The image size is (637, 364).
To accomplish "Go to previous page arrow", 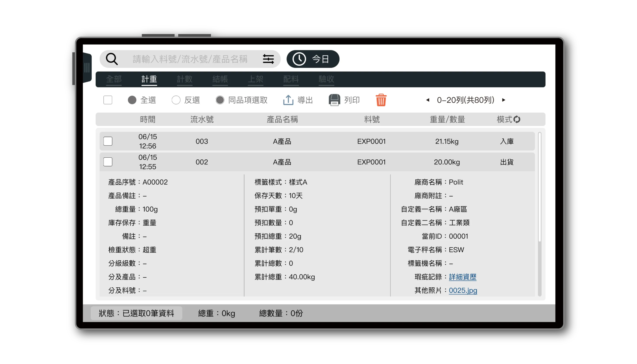I will [428, 100].
